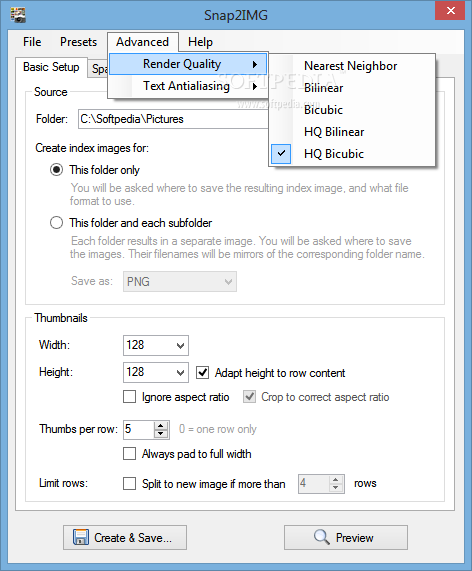Click the magnifier icon on Preview button
Screen dimensions: 472x571
[x=322, y=537]
